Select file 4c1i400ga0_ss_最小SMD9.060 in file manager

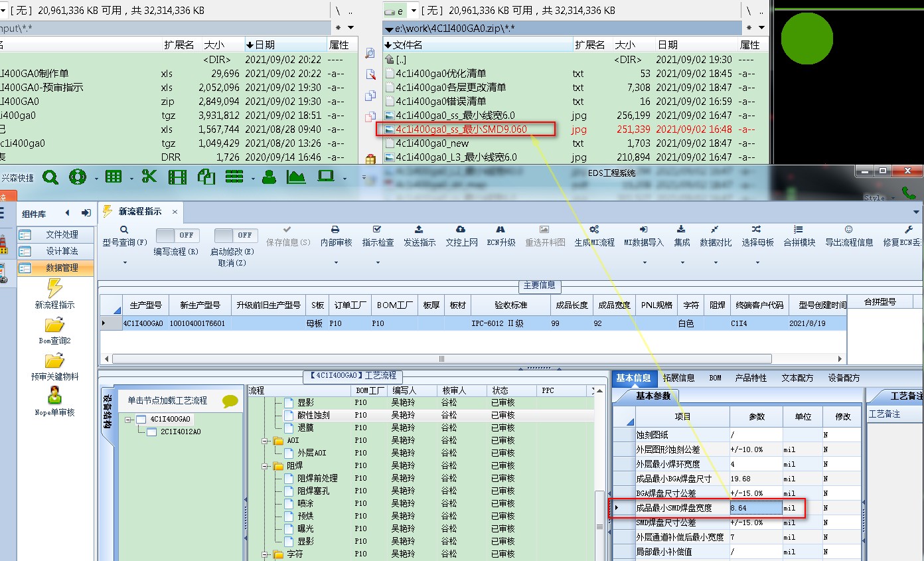click(x=461, y=129)
